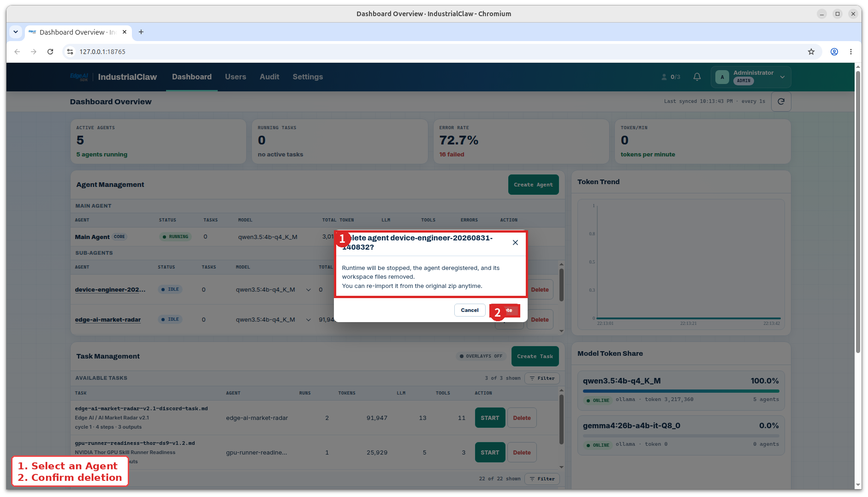Open Chromium three-dot menu
The height and width of the screenshot is (497, 868).
click(x=851, y=52)
